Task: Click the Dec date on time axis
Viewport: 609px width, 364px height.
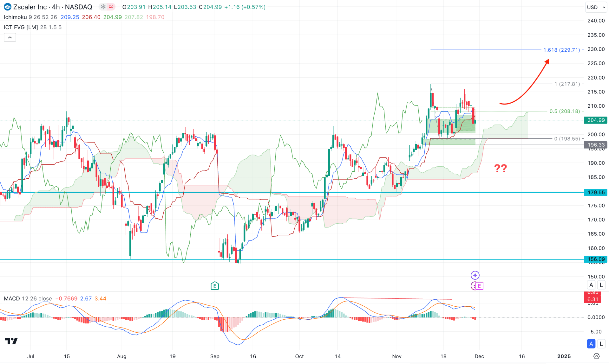Action: pos(479,356)
